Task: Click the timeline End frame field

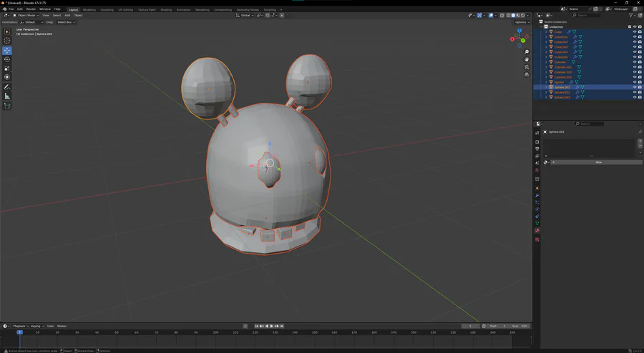Action: coord(519,326)
